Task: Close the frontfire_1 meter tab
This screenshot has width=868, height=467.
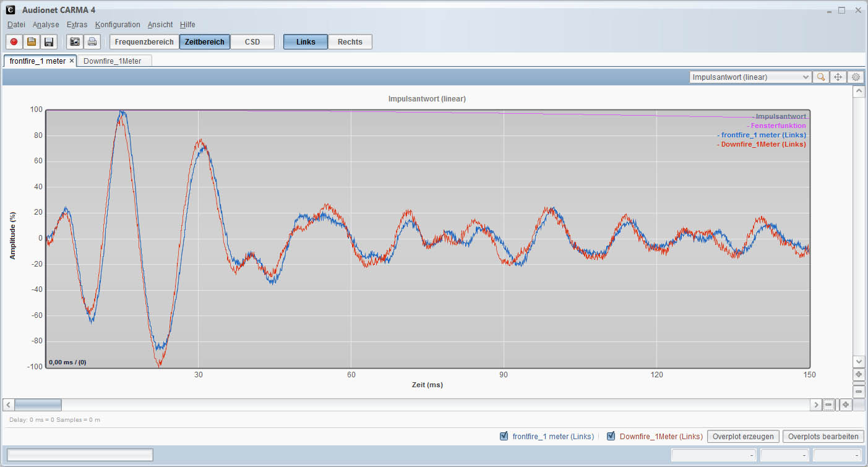Action: point(71,61)
